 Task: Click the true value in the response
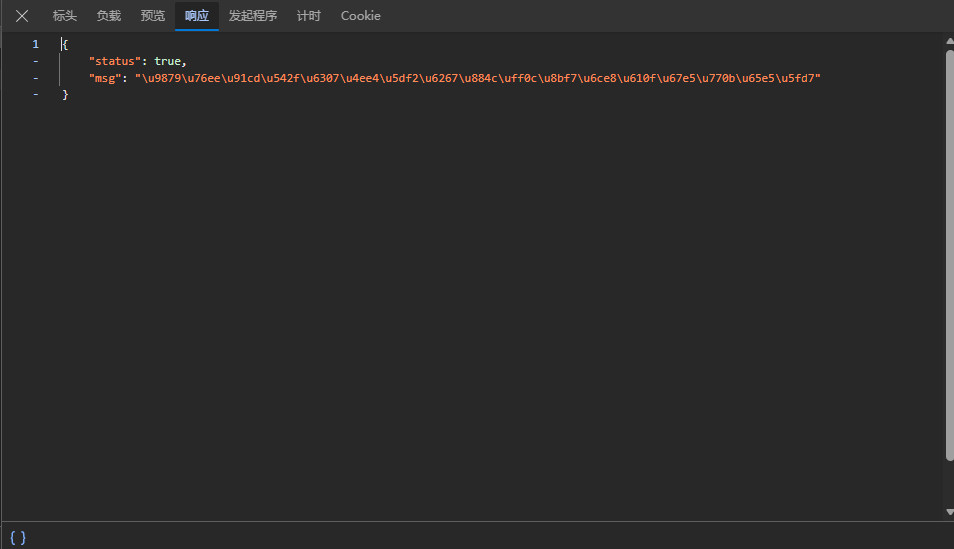pyautogui.click(x=167, y=61)
